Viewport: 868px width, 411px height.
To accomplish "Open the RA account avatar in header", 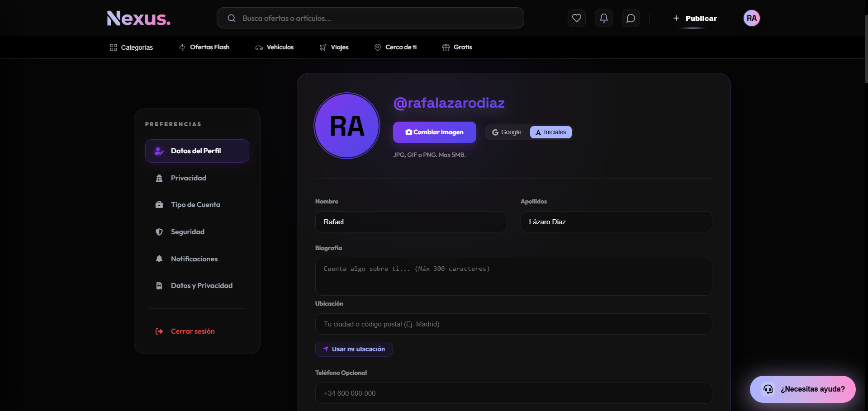I will 751,18.
